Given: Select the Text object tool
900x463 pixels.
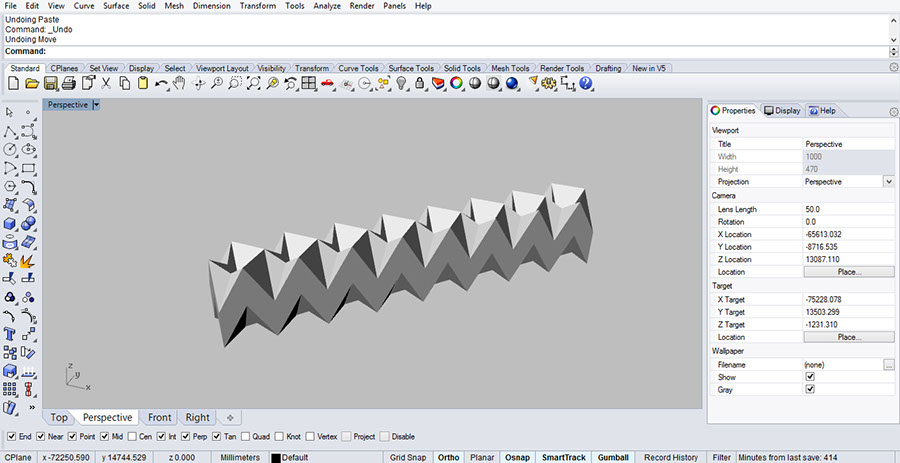Looking at the screenshot, I should pos(11,334).
